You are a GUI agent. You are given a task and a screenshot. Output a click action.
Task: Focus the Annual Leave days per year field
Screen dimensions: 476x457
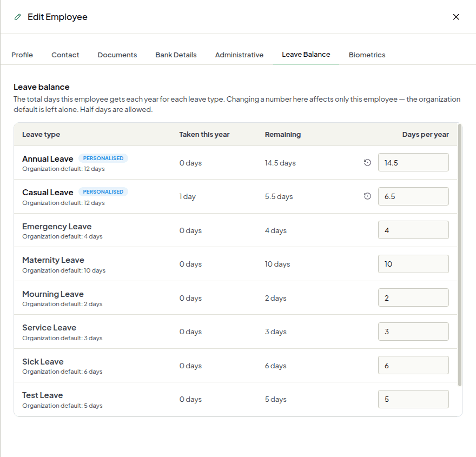(x=413, y=163)
